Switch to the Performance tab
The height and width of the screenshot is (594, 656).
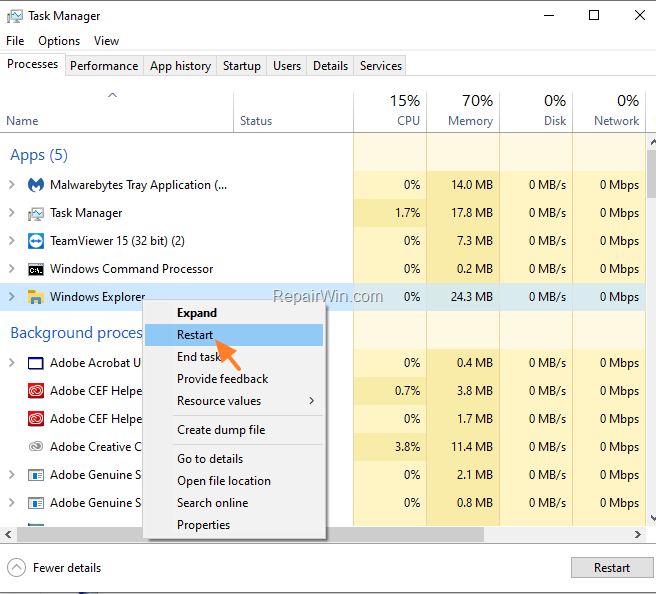[x=104, y=66]
